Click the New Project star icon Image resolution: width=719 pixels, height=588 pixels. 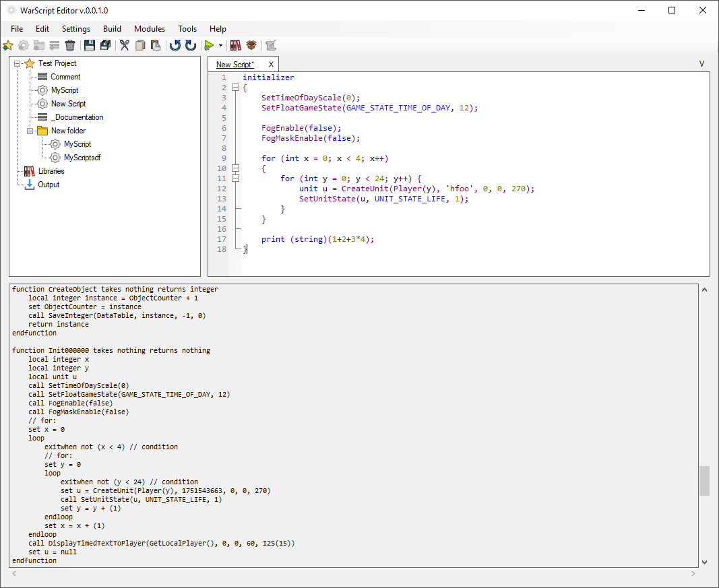[x=8, y=45]
